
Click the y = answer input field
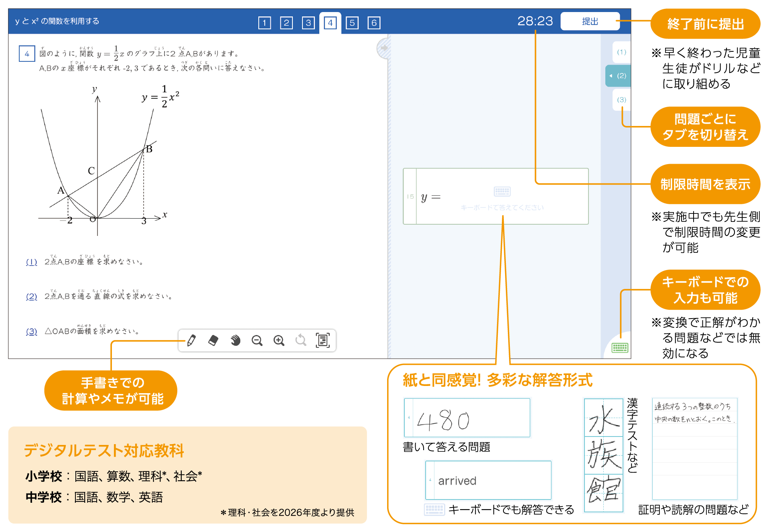point(501,197)
